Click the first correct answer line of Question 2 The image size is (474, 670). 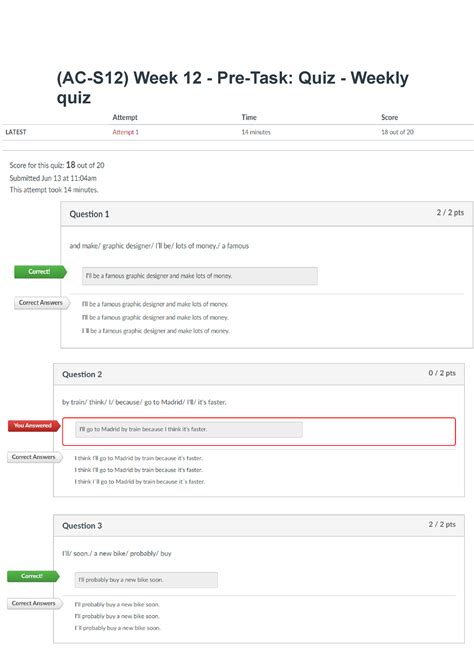click(138, 458)
